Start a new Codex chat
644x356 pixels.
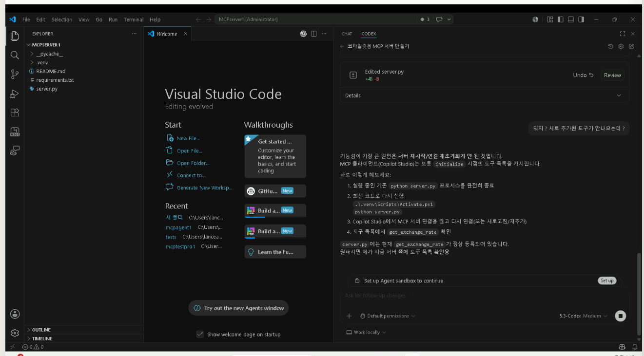pyautogui.click(x=631, y=46)
